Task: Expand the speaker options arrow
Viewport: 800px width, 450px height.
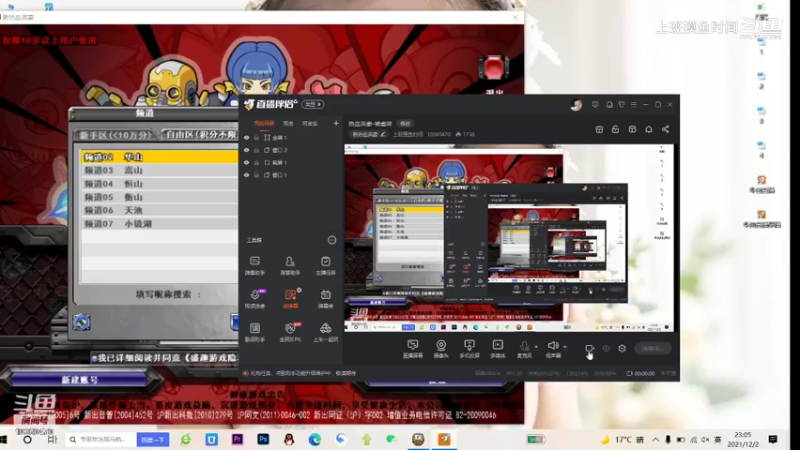Action: [565, 347]
